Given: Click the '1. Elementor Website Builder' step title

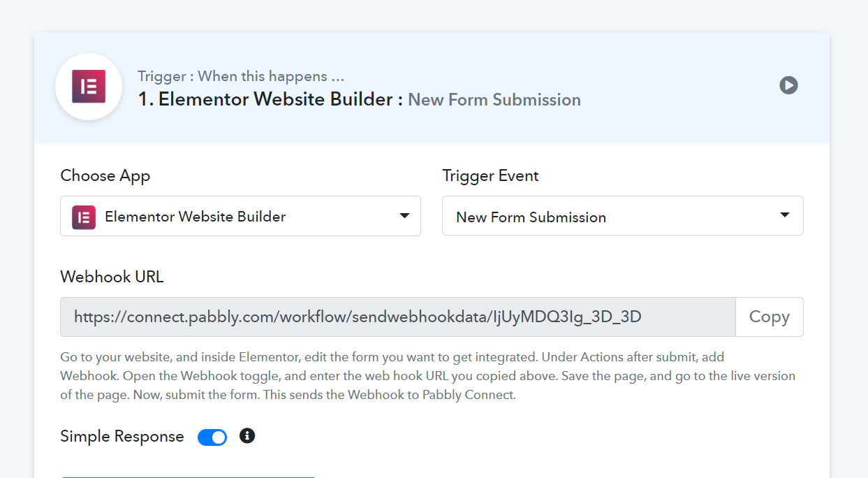Looking at the screenshot, I should click(x=270, y=99).
